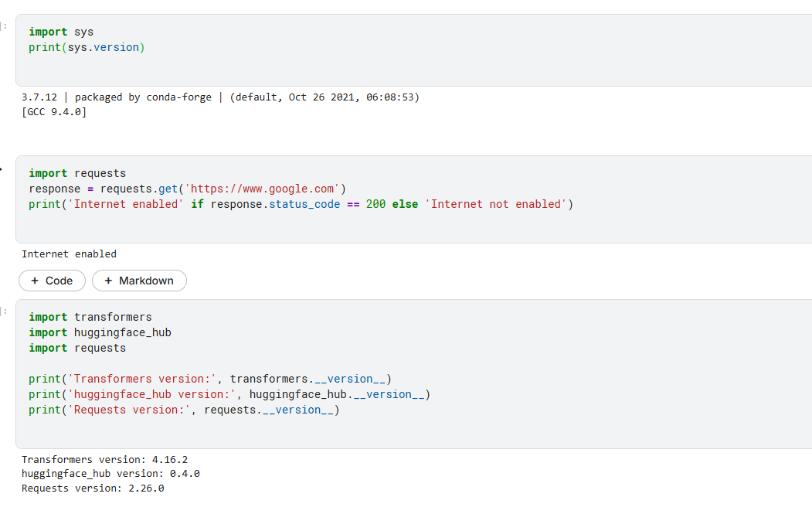
Task: Click the + Markdown button
Action: click(139, 281)
